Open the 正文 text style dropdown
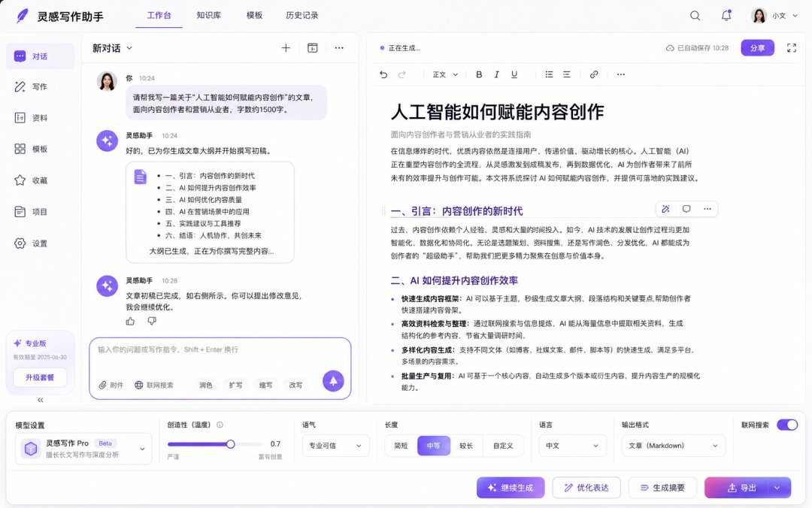Viewport: 812px width, 508px height. click(x=445, y=74)
